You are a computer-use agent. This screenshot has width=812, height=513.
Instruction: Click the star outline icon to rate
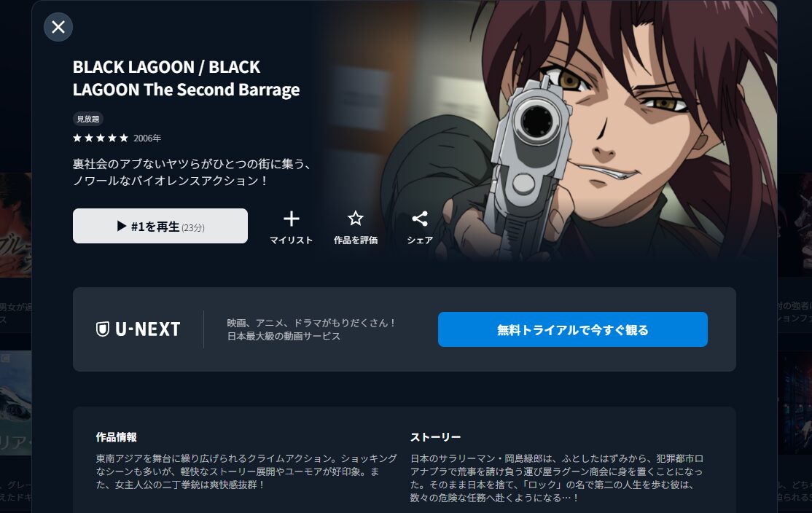[355, 219]
